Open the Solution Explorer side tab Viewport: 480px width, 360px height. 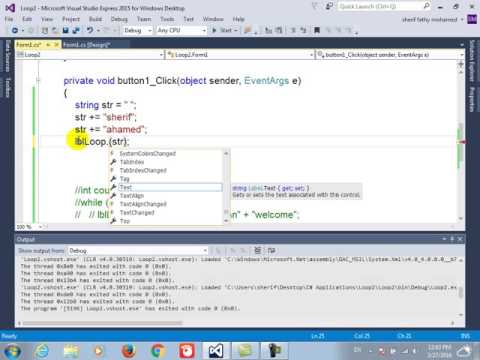472,61
